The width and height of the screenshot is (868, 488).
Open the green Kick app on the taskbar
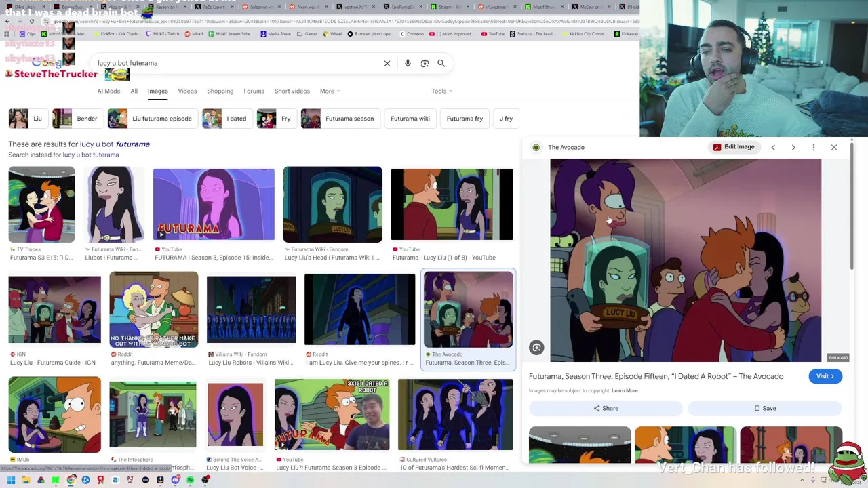click(56, 480)
